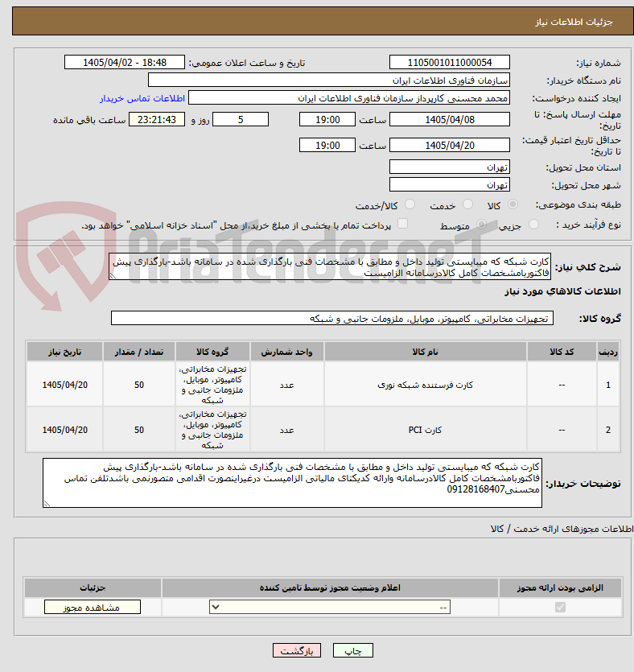Choose جزیی purchase process option
This screenshot has width=634, height=672.
[533, 225]
